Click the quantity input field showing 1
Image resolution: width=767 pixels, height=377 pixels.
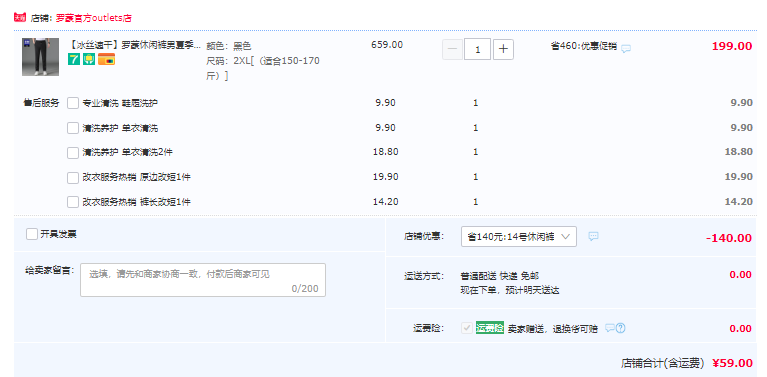(x=477, y=49)
